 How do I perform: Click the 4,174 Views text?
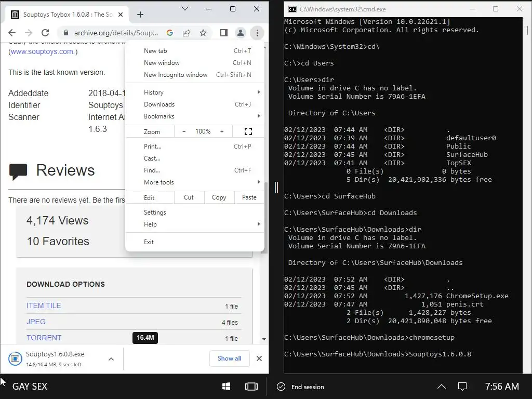click(x=58, y=220)
